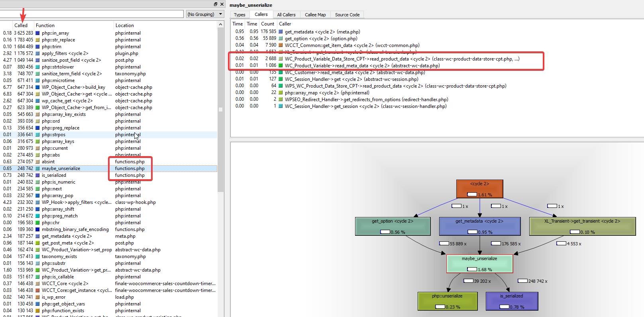Click the is_serialized graph node
This screenshot has width=644, height=317.
[x=512, y=301]
